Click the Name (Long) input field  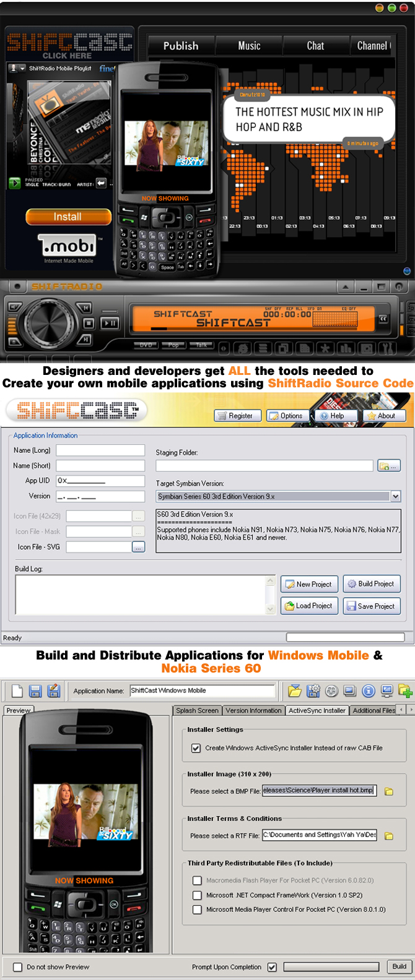[x=100, y=450]
